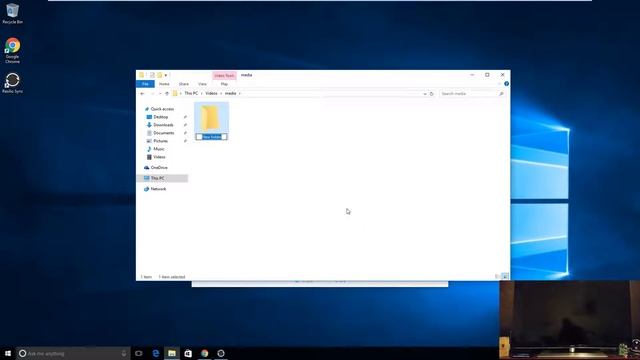Open the Resilio Sync desktop shortcut
Screen dimensions: 640x360
pyautogui.click(x=12, y=83)
